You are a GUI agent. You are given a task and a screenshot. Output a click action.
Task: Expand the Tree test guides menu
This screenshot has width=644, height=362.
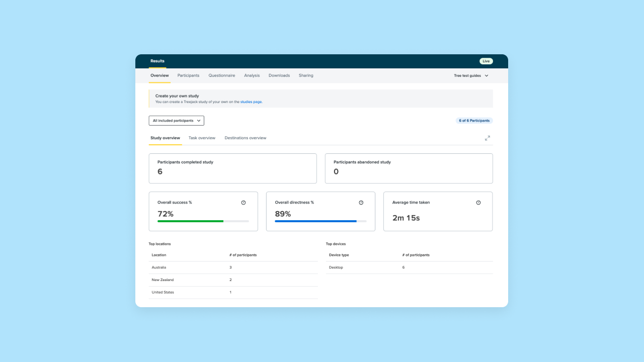470,75
